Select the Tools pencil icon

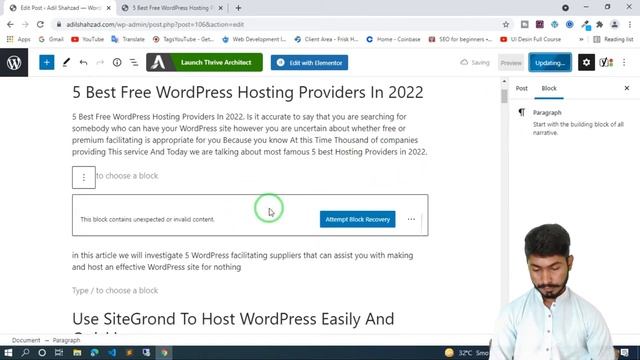pyautogui.click(x=66, y=62)
